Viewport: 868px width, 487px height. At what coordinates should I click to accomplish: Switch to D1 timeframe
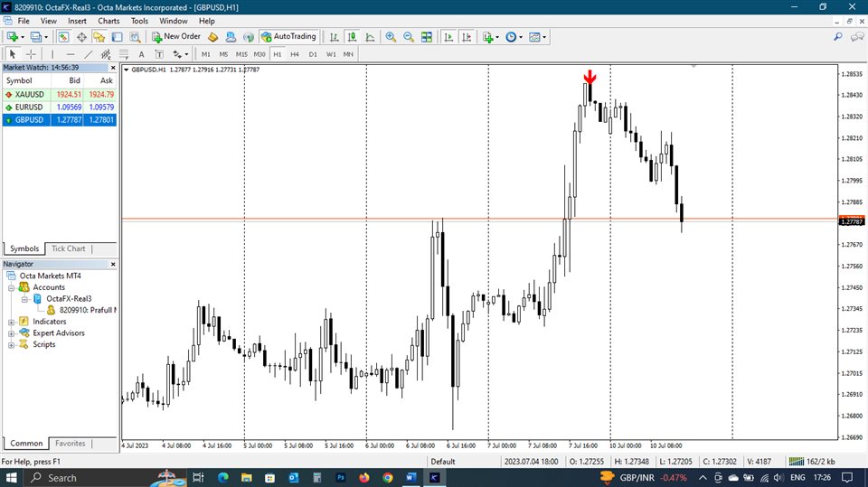(x=313, y=54)
